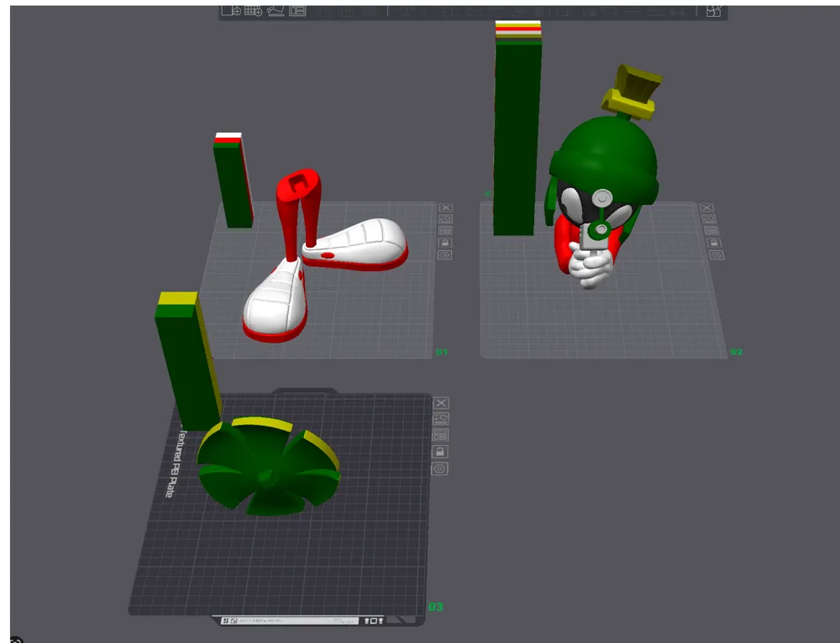Open plate 03 settings icon

[x=439, y=469]
